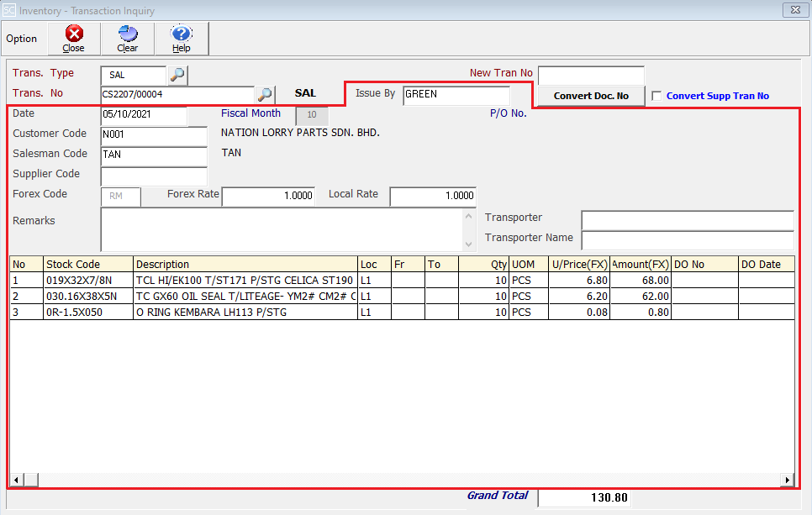The width and height of the screenshot is (812, 515).
Task: Close the Transaction Inquiry window
Action: click(x=795, y=10)
